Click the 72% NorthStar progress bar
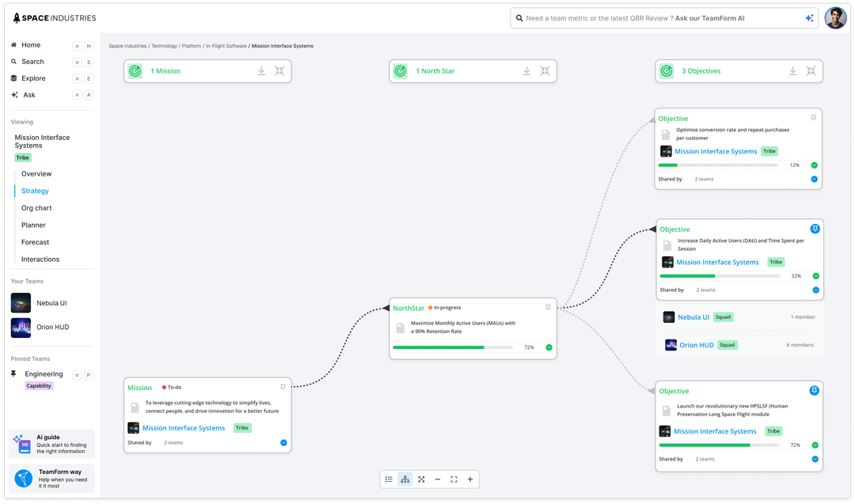The image size is (855, 504). (451, 347)
